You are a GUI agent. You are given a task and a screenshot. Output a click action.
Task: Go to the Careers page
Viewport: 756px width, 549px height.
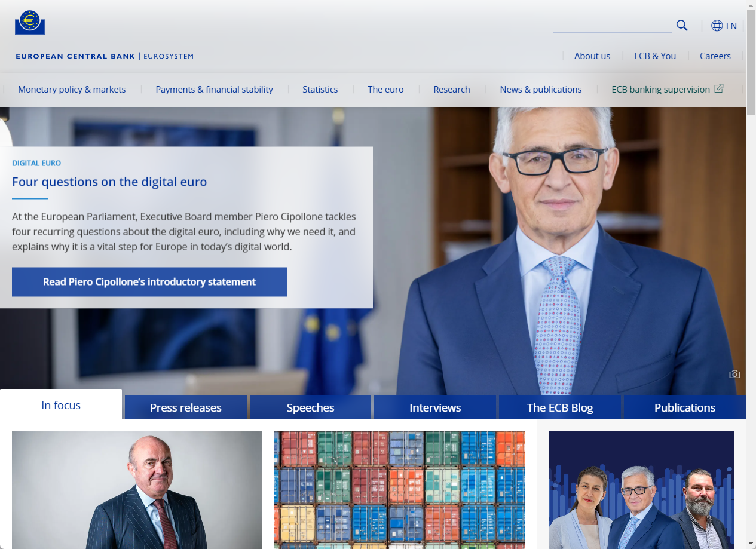click(715, 56)
